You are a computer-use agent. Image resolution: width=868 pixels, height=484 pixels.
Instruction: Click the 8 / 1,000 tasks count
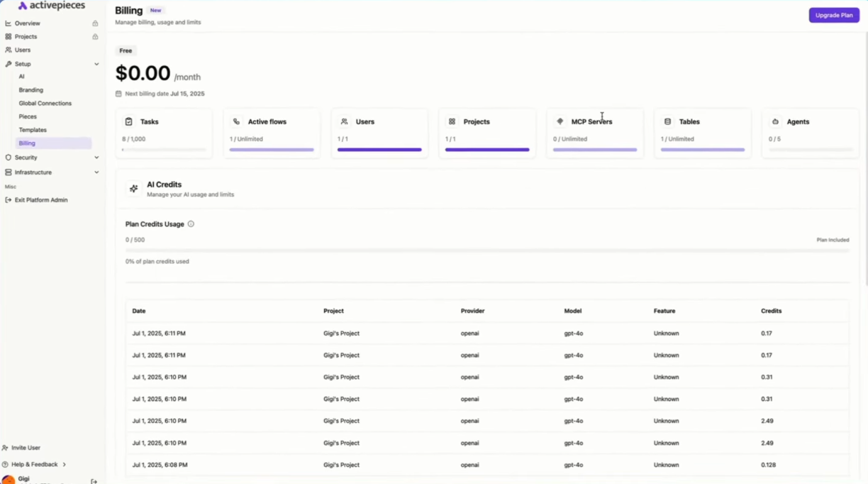(x=133, y=139)
